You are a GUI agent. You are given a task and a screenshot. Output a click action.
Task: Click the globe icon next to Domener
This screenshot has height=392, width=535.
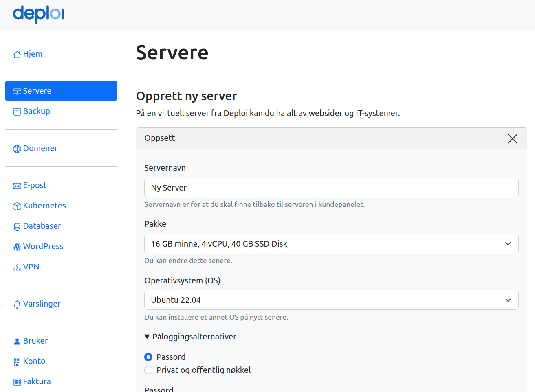pos(17,148)
